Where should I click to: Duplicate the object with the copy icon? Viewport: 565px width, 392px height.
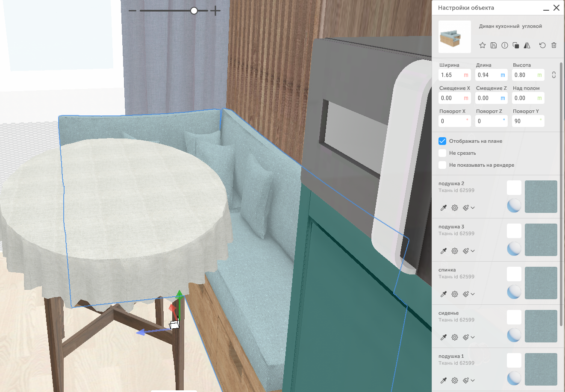click(516, 45)
